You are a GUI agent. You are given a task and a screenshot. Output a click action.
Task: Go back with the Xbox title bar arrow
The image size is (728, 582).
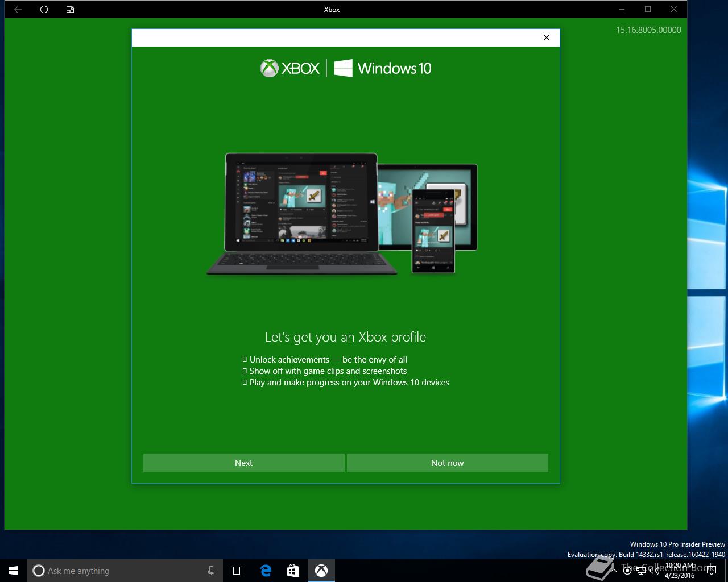point(18,9)
